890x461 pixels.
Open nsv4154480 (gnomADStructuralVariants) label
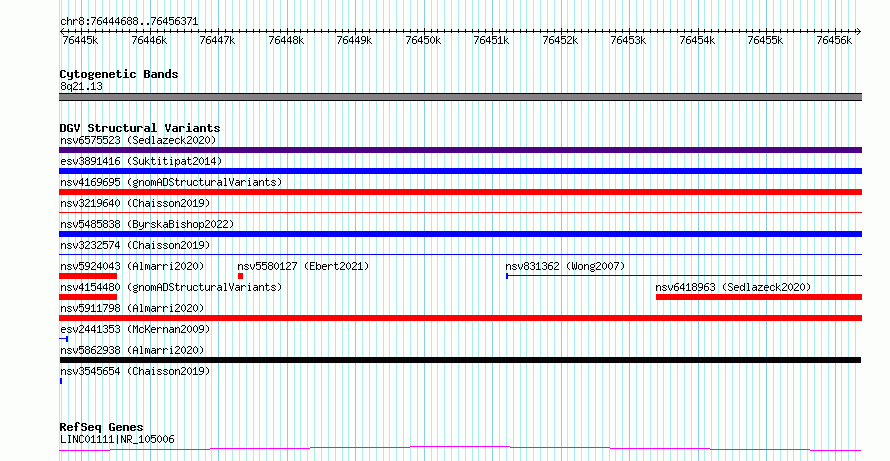(x=171, y=287)
